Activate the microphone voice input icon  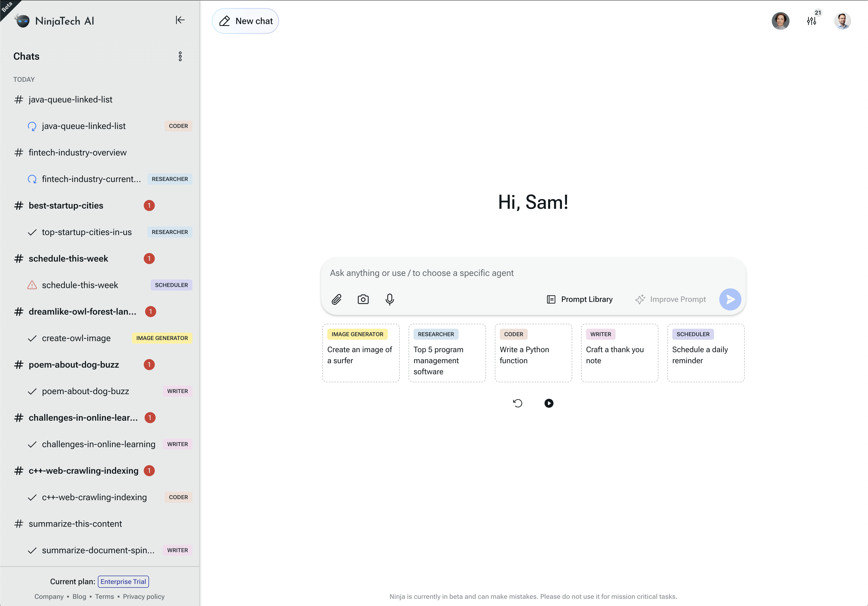[x=389, y=299]
